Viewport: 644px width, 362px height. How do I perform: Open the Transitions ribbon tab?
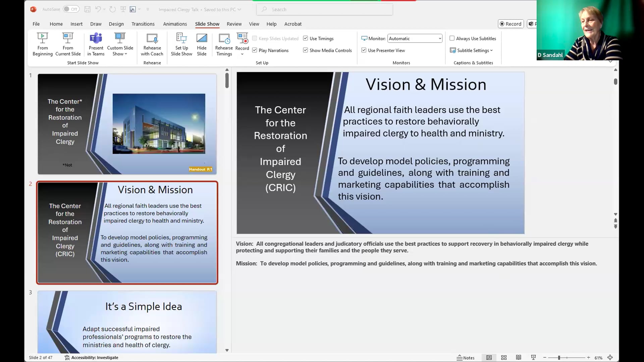click(x=143, y=24)
